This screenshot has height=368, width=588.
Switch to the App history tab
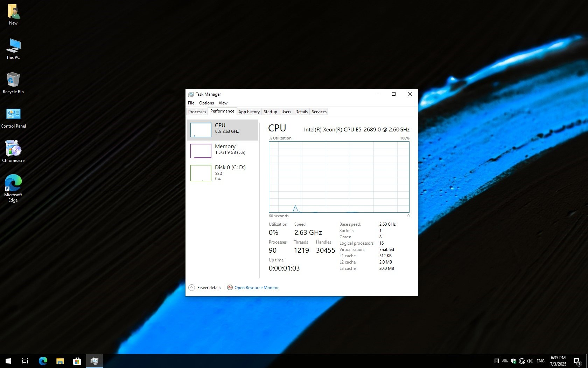click(x=249, y=112)
